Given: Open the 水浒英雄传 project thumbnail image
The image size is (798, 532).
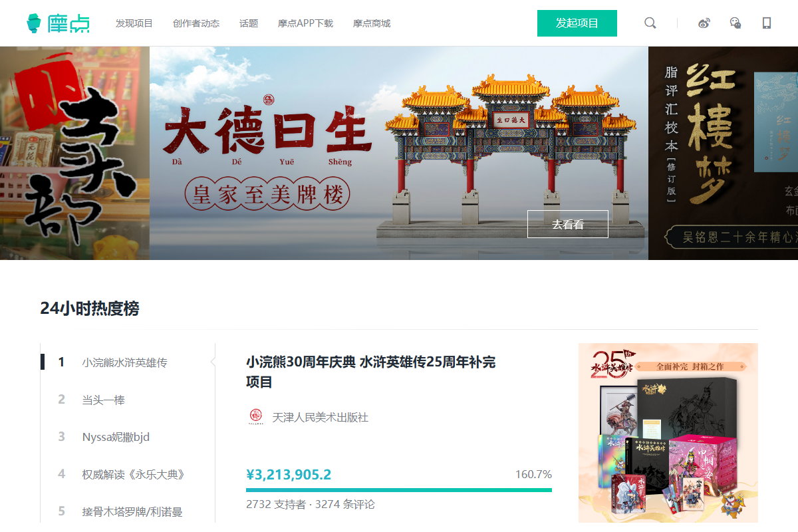Looking at the screenshot, I should [x=668, y=432].
